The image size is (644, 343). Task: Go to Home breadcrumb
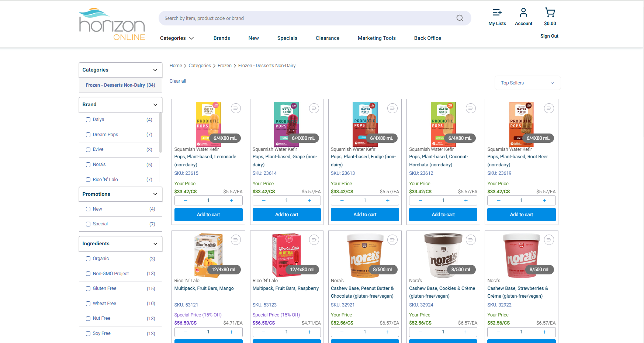176,66
